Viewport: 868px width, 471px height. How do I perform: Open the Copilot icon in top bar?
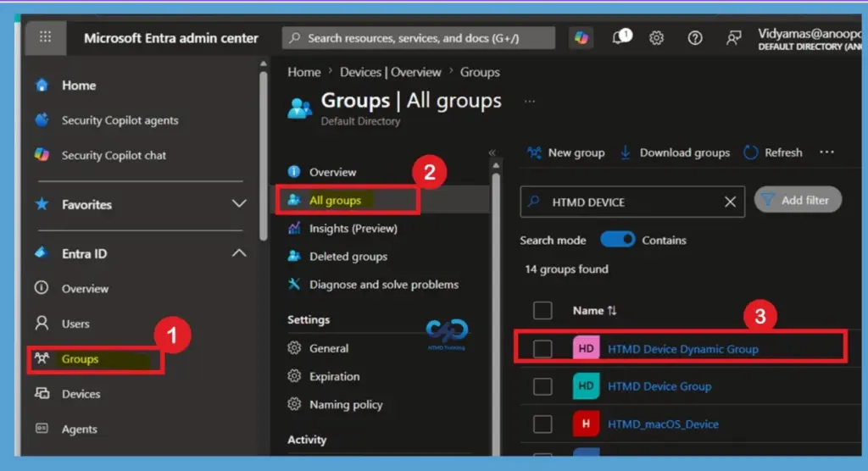click(581, 37)
